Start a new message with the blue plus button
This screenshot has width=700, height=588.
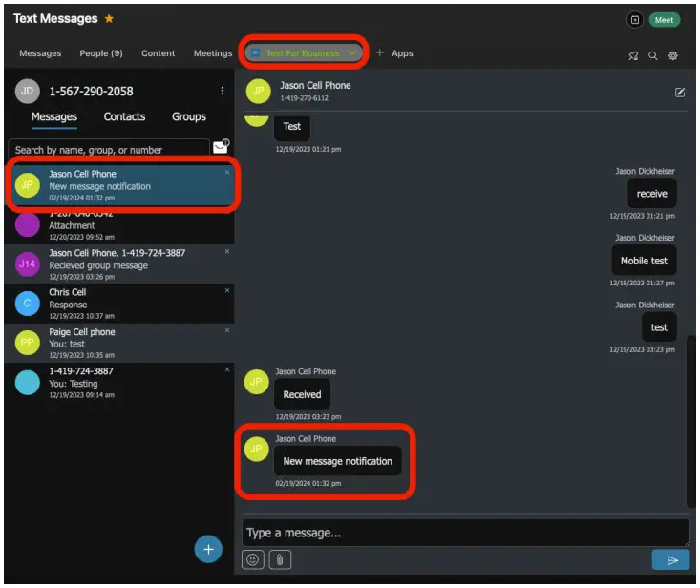(x=208, y=549)
